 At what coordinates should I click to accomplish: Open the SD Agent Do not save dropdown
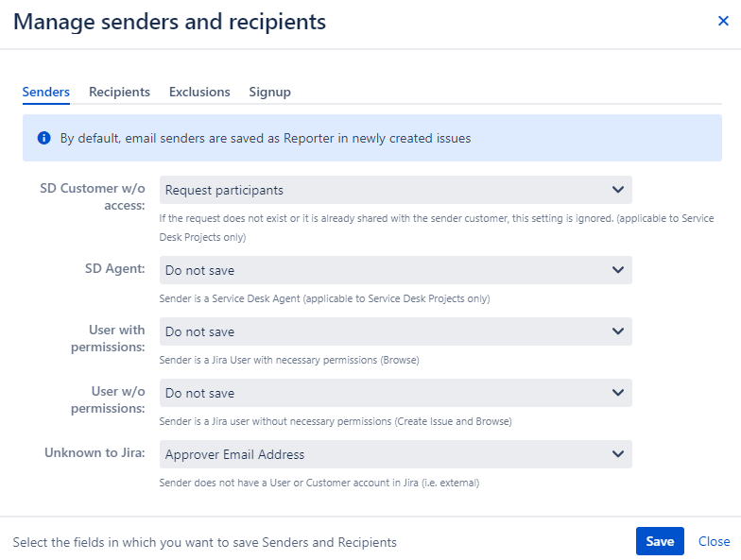coord(395,270)
